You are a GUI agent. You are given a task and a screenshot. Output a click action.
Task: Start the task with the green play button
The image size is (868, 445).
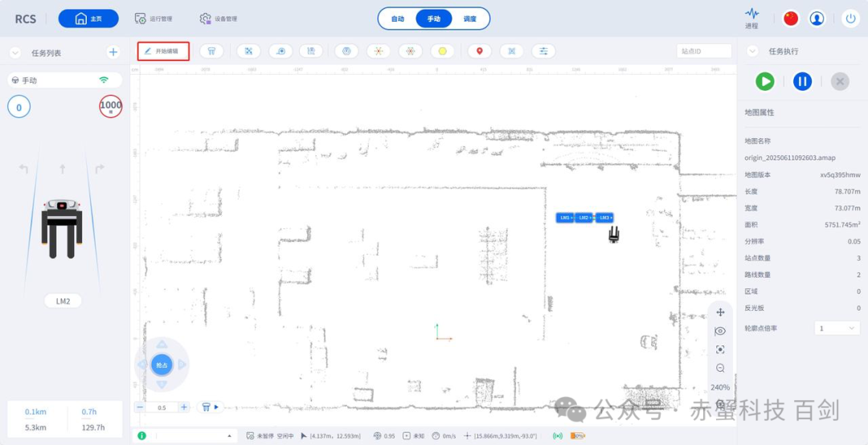point(765,81)
